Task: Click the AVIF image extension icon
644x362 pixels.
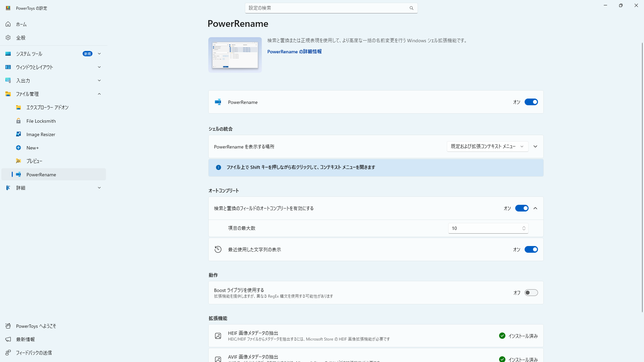Action: tap(218, 359)
